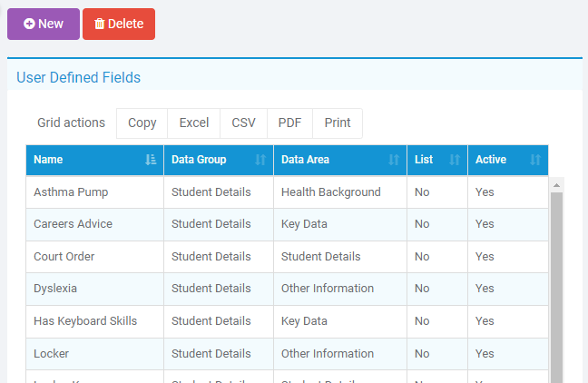The height and width of the screenshot is (383, 588).
Task: Click the scrollbar up arrow
Action: coord(556,185)
